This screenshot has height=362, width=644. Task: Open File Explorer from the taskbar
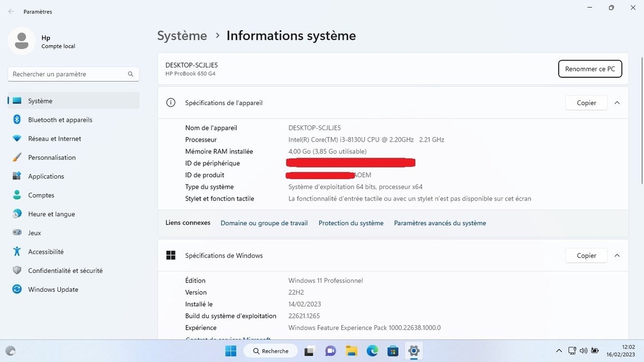(x=351, y=351)
